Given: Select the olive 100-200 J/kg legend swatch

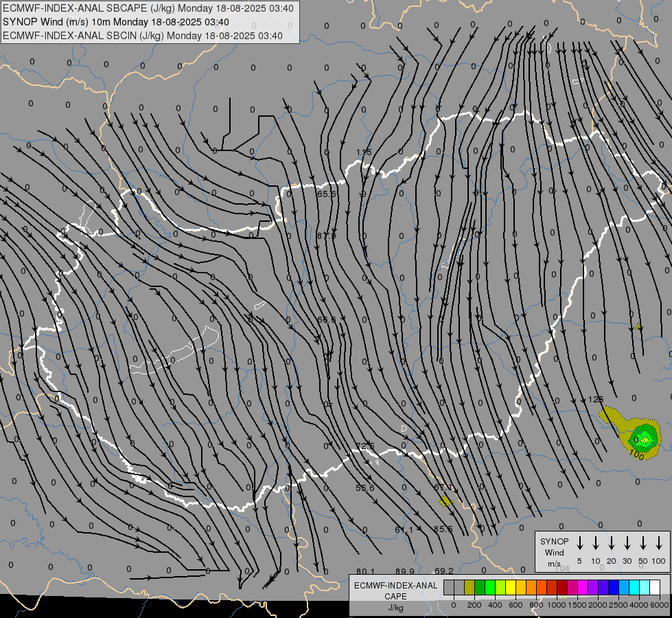Looking at the screenshot, I should (470, 587).
